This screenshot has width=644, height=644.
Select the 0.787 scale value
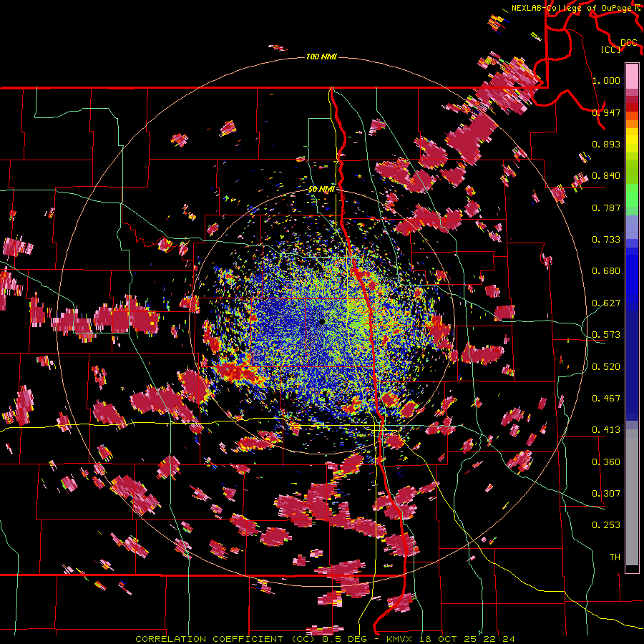(x=606, y=208)
